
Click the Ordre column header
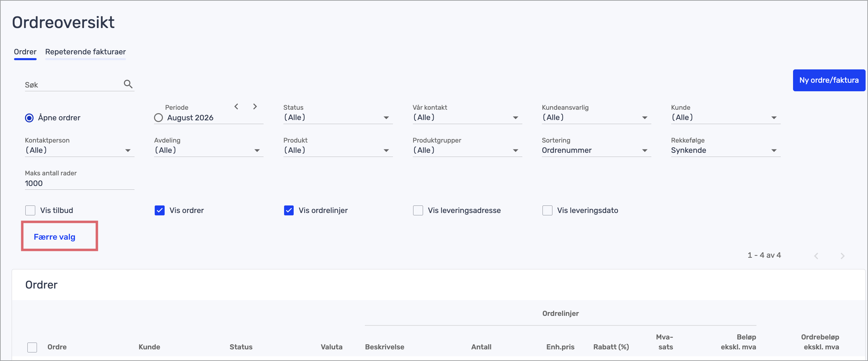pyautogui.click(x=57, y=347)
